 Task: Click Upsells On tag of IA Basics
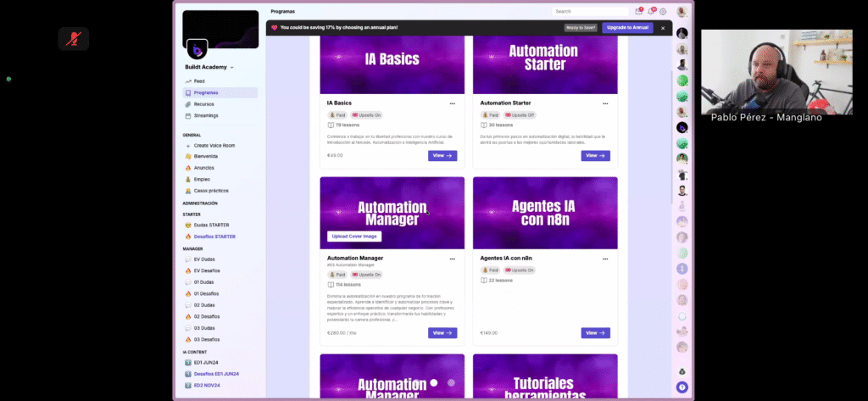pyautogui.click(x=366, y=115)
